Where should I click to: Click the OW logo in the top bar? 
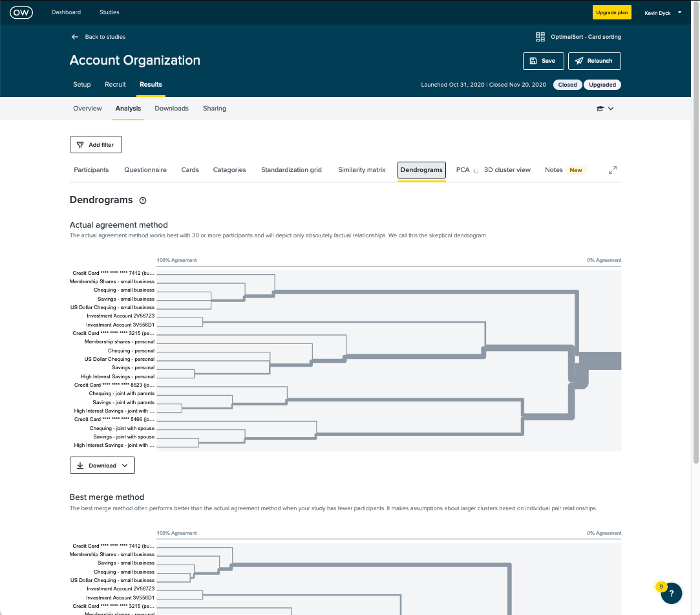(x=21, y=12)
